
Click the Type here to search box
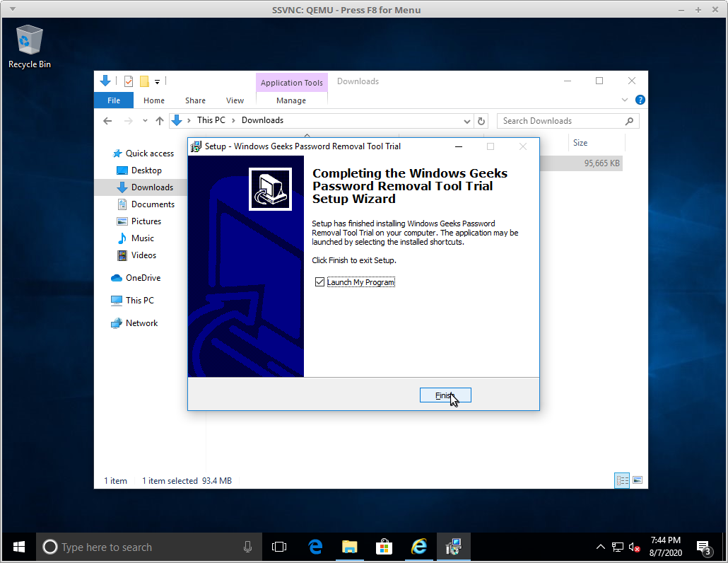149,547
